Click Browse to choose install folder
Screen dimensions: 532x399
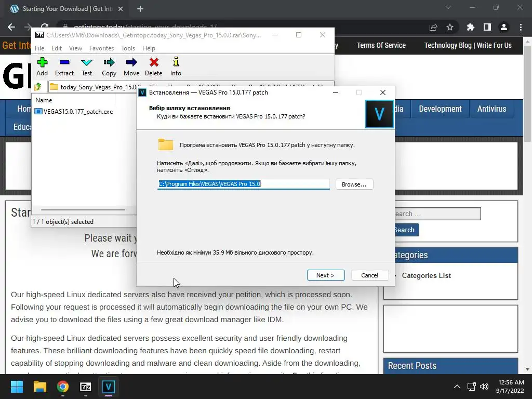click(354, 184)
